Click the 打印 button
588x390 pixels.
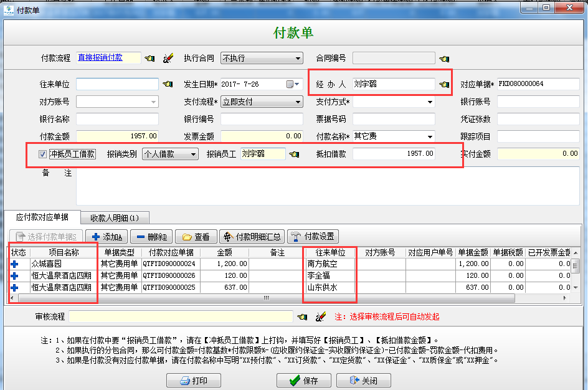click(194, 380)
